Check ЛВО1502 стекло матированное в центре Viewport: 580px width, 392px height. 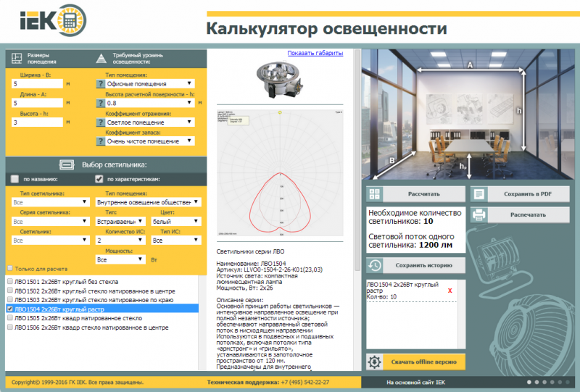[10, 291]
